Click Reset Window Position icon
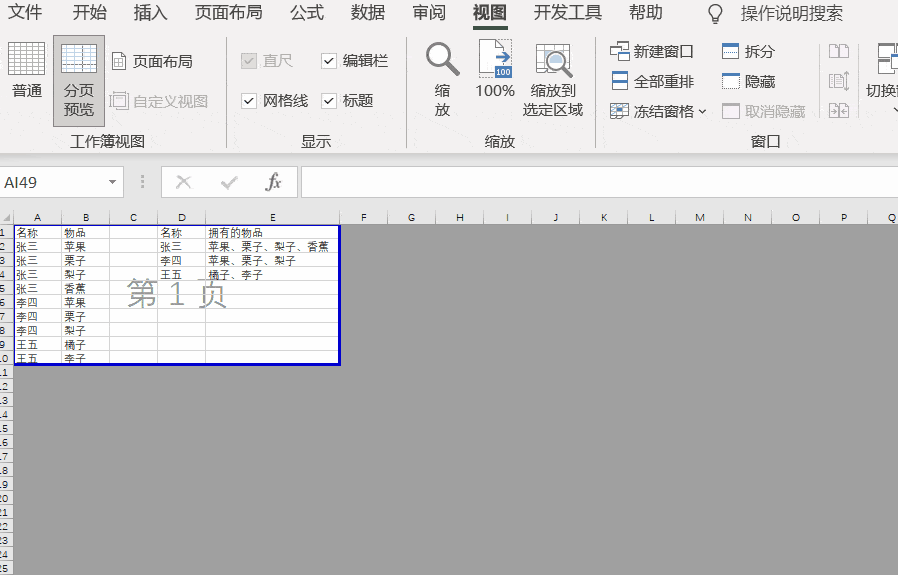 click(839, 111)
